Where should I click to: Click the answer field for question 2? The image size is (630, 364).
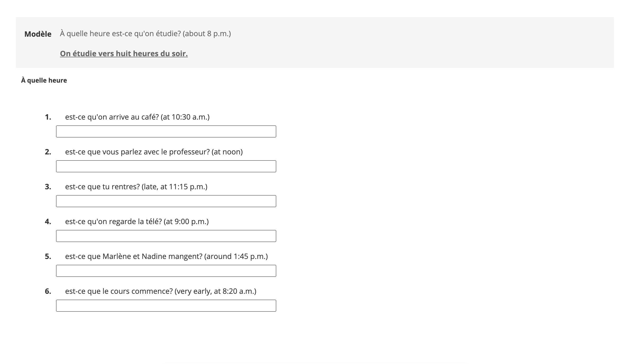166,166
